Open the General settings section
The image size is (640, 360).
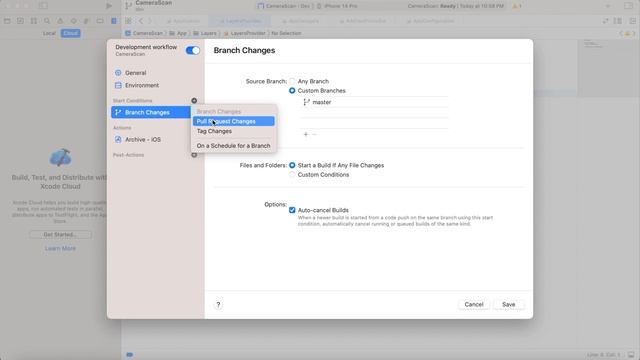(x=136, y=73)
